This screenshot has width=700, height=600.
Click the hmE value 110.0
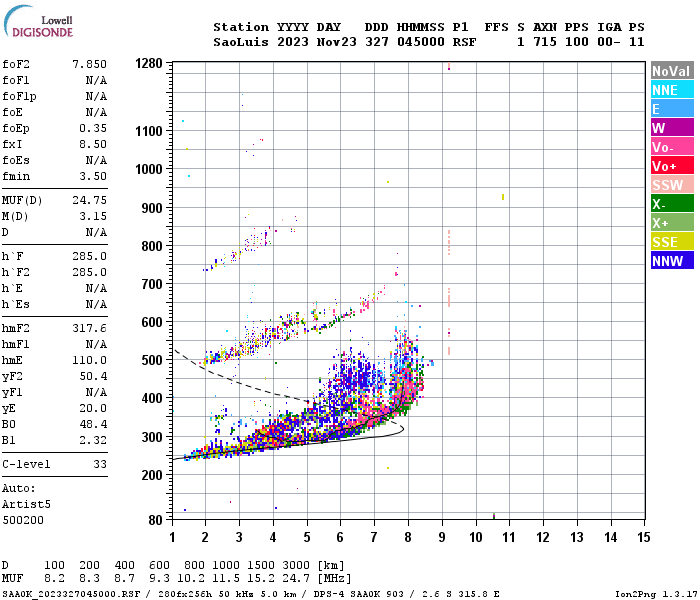(x=89, y=360)
